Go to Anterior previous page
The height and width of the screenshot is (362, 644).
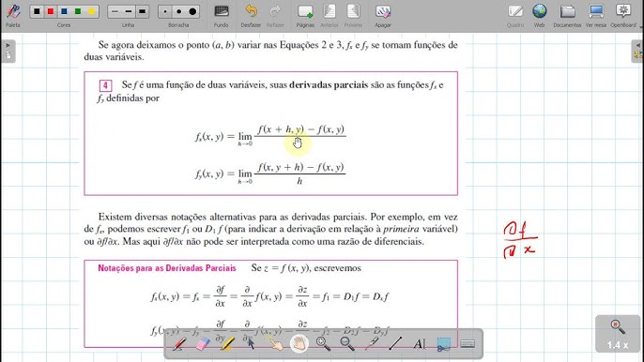click(329, 15)
